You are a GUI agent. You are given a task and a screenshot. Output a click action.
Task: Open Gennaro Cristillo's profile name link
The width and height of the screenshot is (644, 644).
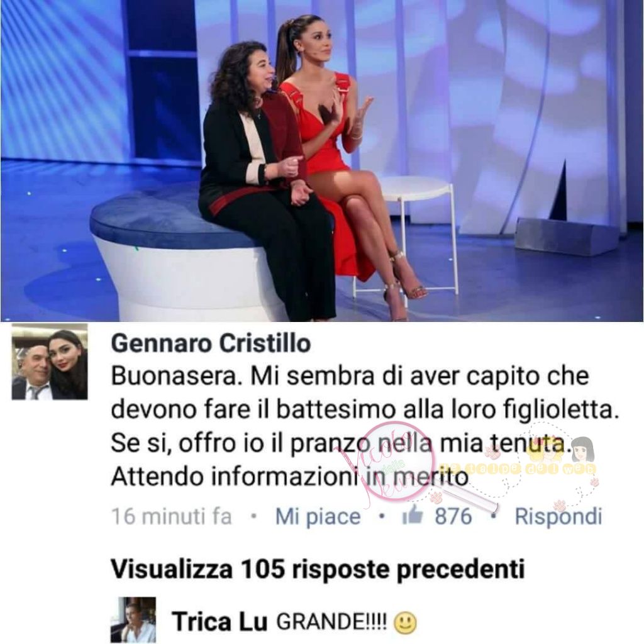211,343
